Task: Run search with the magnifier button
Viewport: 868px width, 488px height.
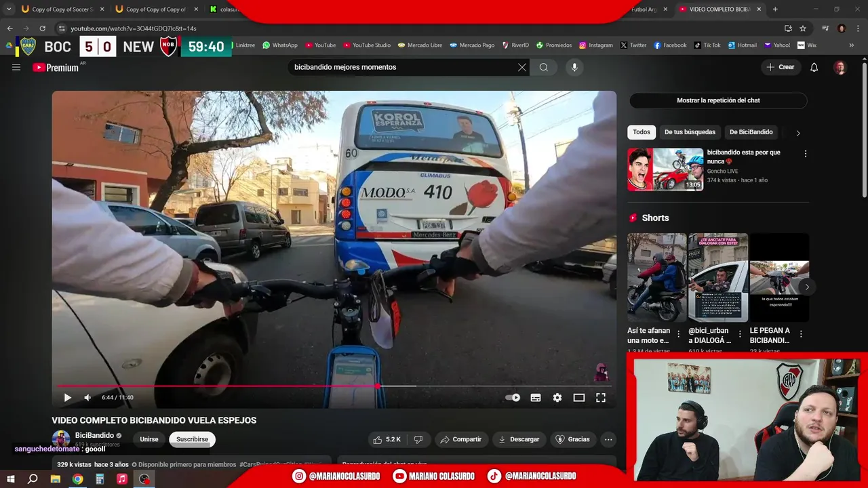Action: point(544,67)
